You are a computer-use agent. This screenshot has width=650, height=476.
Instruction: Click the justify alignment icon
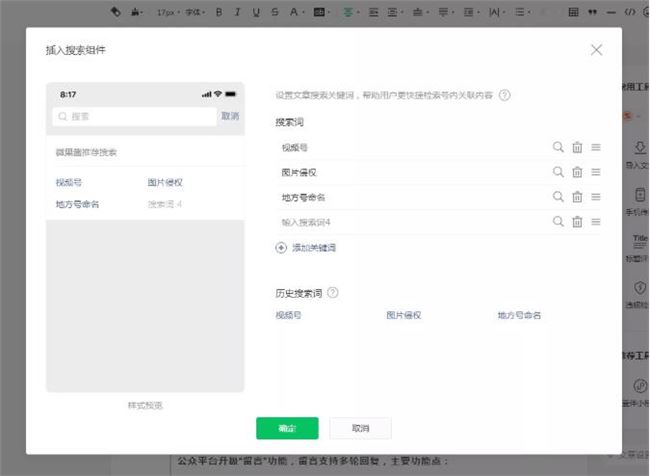pyautogui.click(x=374, y=12)
